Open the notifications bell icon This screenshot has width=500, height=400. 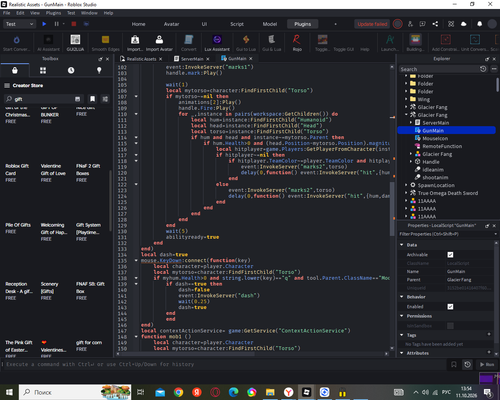(x=479, y=24)
